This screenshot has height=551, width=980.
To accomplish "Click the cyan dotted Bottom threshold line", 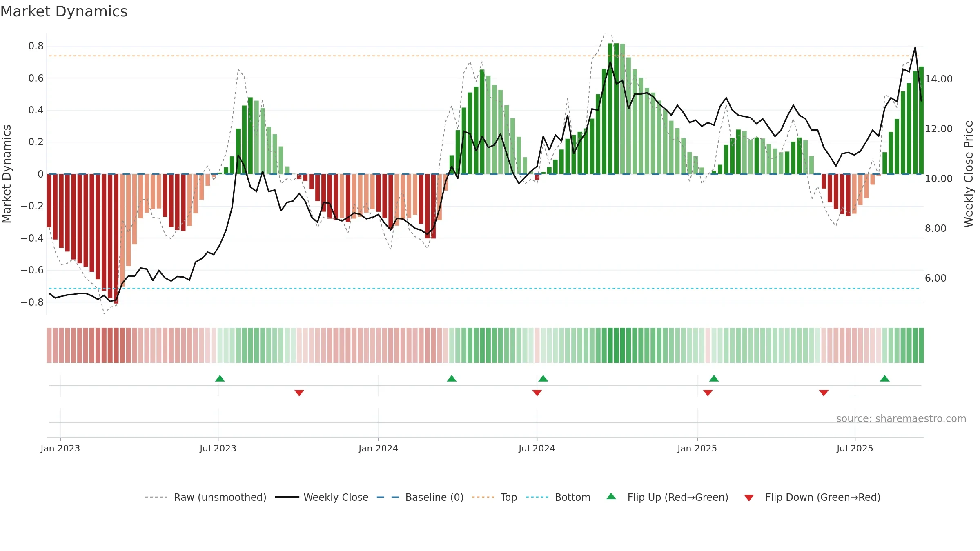I will 483,289.
